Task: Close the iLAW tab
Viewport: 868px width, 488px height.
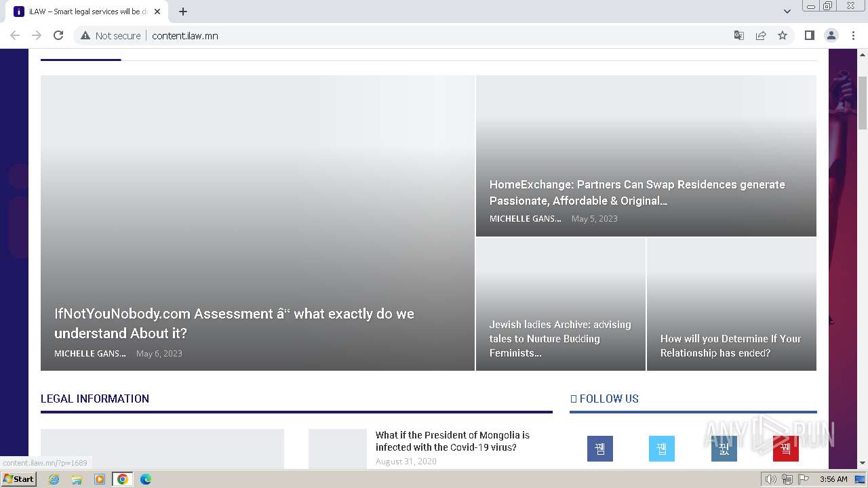Action: (157, 12)
